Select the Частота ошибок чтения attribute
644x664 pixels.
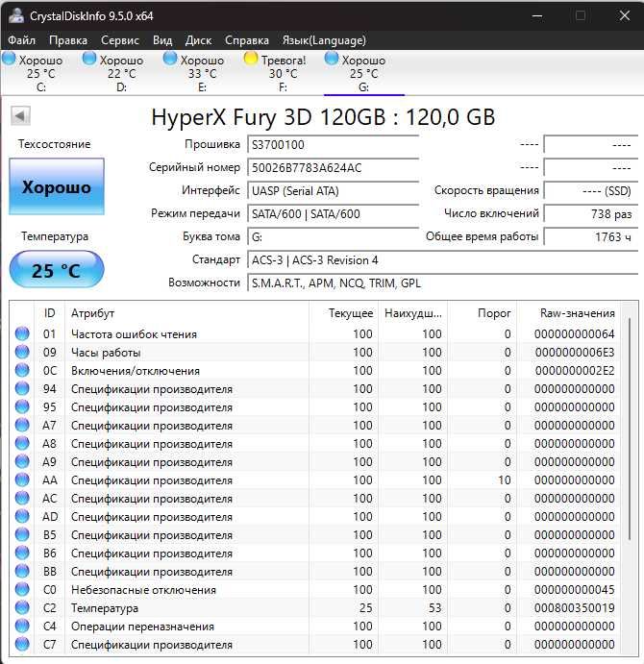[x=314, y=333]
